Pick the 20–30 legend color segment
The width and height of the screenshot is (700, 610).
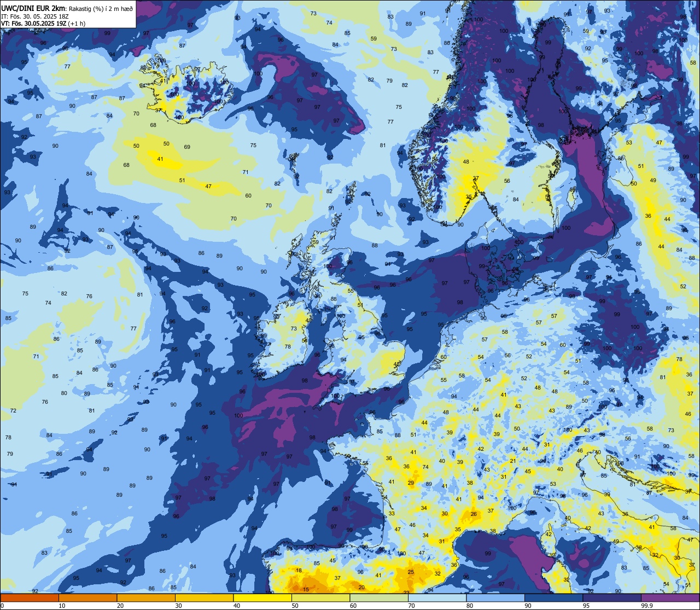[x=146, y=597]
